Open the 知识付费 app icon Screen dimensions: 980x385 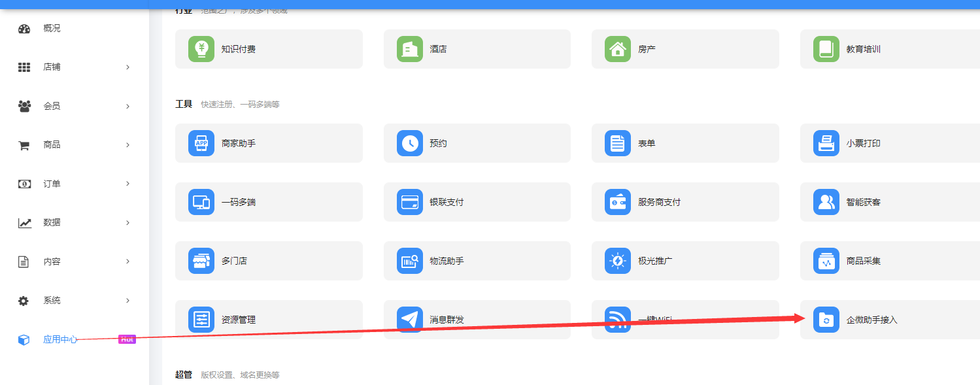coord(201,49)
